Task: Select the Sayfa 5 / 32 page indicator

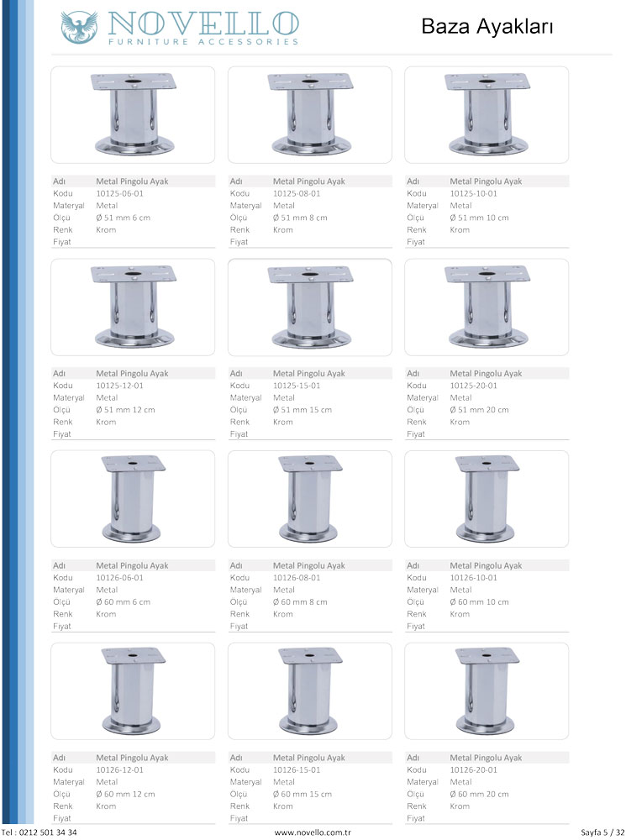Action: [x=602, y=832]
